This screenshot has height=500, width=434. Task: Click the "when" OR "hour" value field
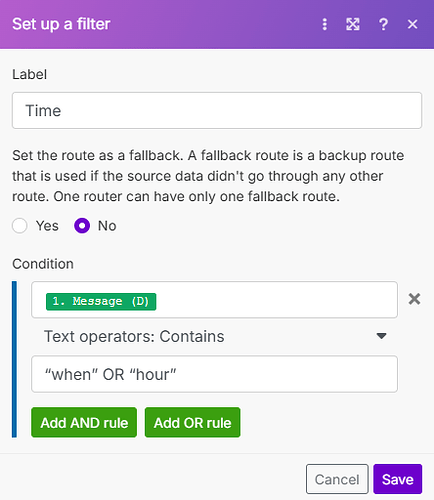(214, 374)
